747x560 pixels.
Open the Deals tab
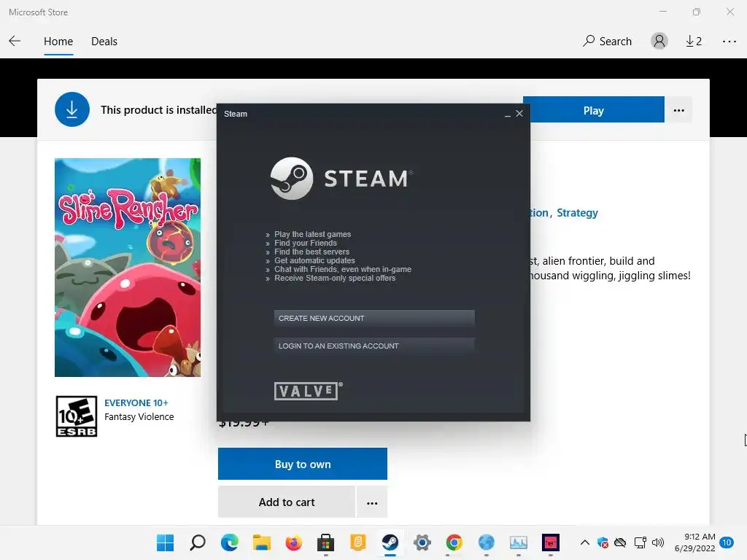point(104,42)
